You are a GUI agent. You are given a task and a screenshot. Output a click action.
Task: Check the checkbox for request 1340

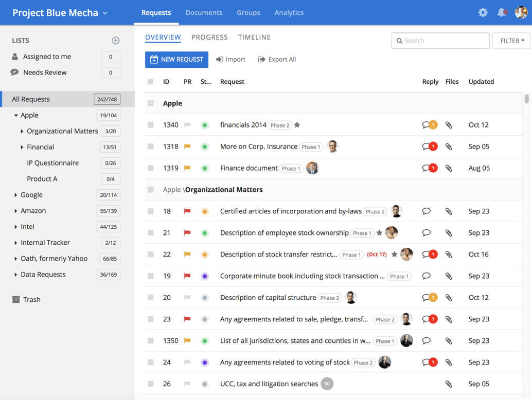tap(150, 125)
